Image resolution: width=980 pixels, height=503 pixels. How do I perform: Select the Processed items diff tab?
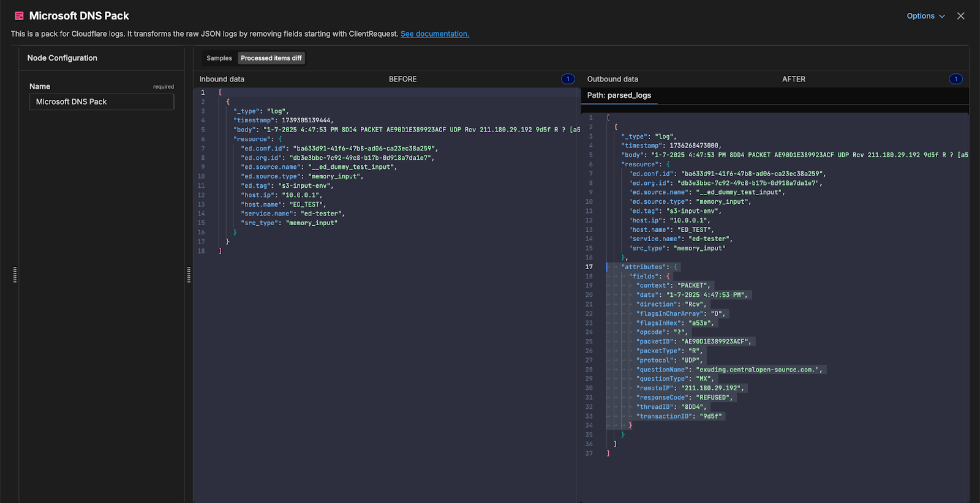(271, 58)
